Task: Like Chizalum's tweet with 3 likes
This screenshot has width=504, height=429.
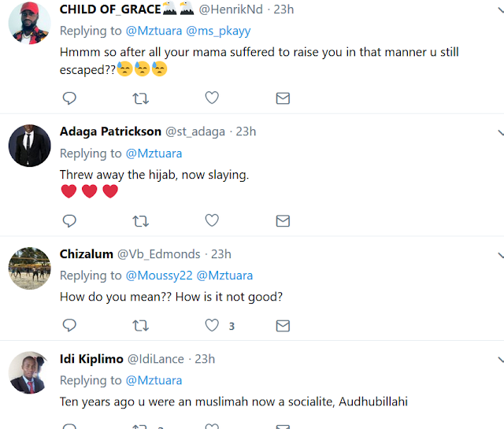Action: pyautogui.click(x=211, y=325)
